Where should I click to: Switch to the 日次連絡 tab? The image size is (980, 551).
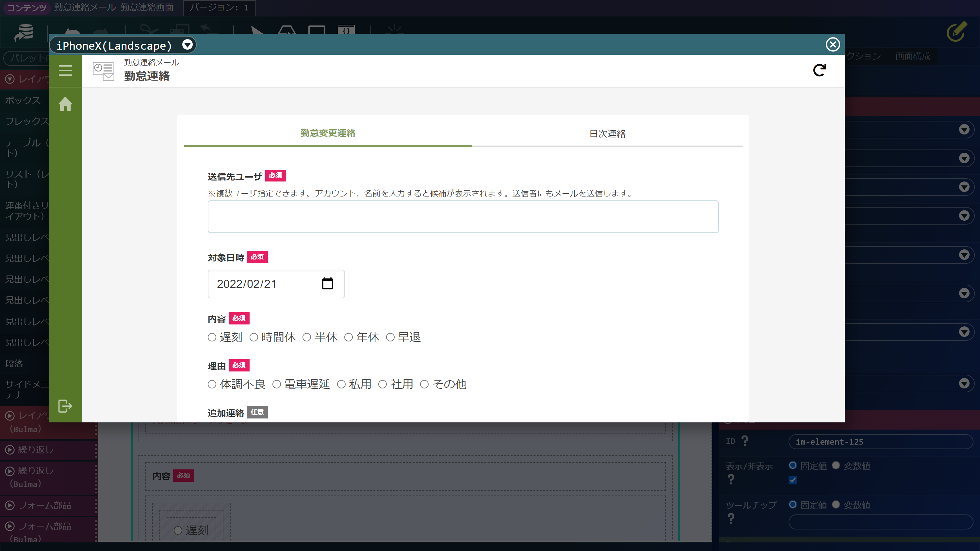608,134
